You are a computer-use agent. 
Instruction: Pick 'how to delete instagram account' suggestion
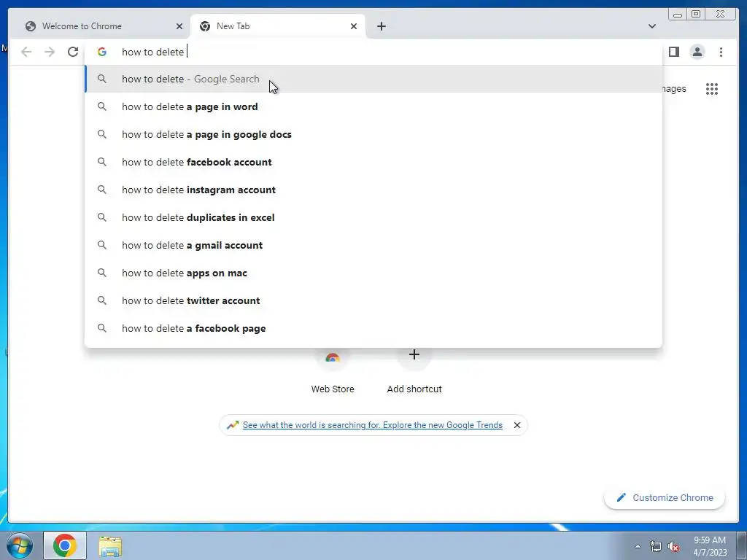click(x=373, y=190)
